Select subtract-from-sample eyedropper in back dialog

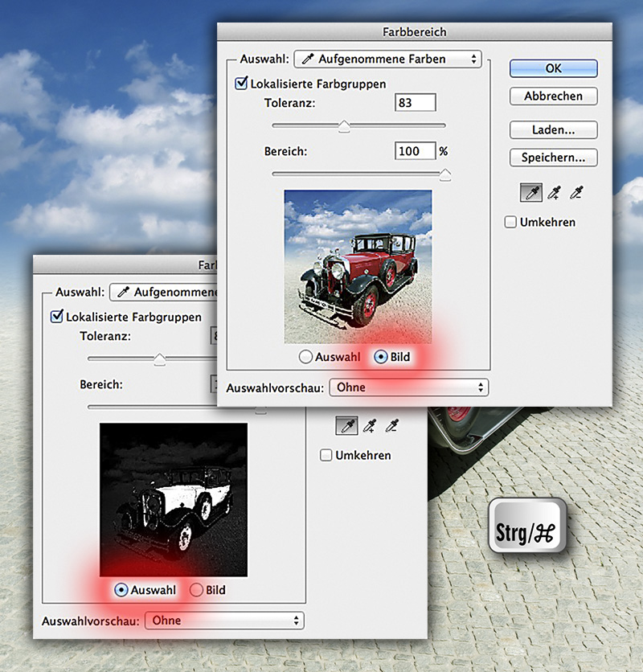(391, 425)
